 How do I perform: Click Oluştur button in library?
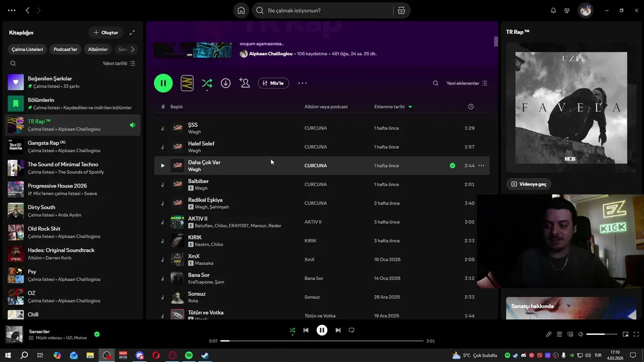(106, 33)
